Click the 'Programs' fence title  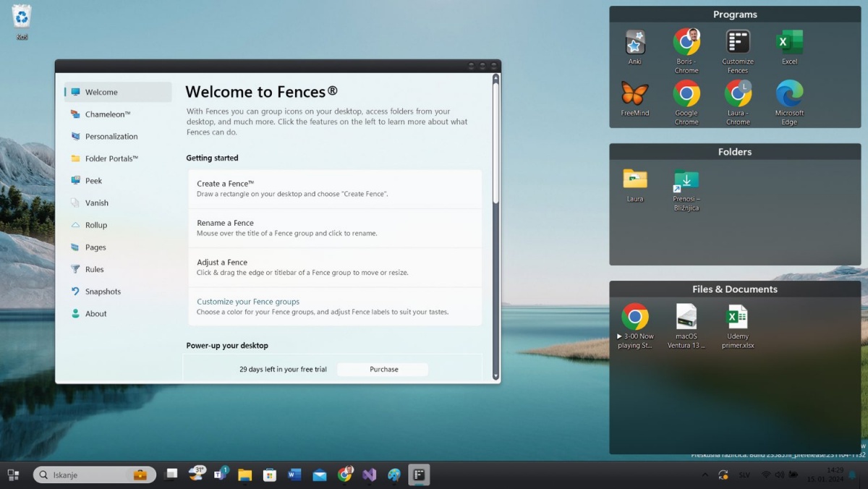point(735,14)
